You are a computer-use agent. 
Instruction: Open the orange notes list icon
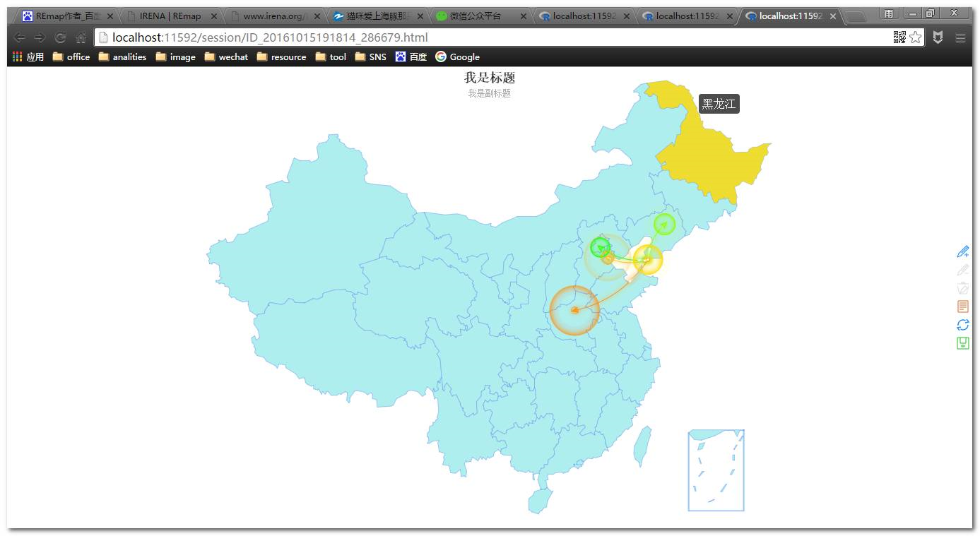963,306
